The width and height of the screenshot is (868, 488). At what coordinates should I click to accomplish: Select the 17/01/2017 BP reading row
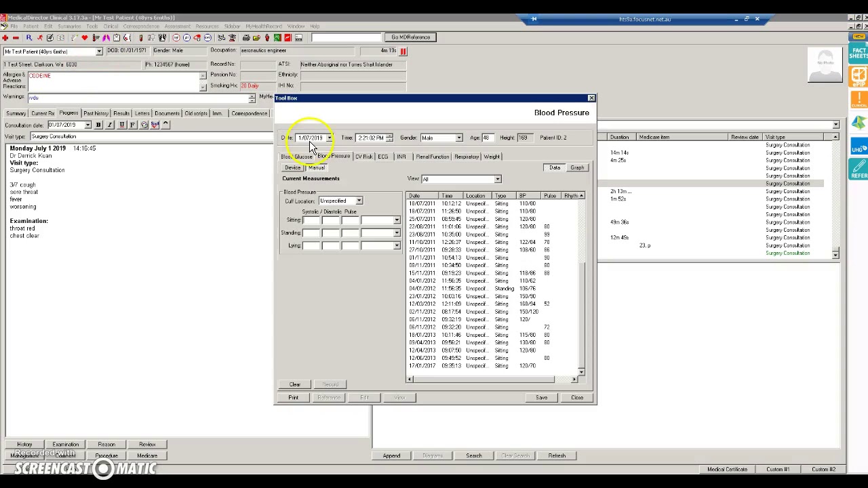[491, 366]
